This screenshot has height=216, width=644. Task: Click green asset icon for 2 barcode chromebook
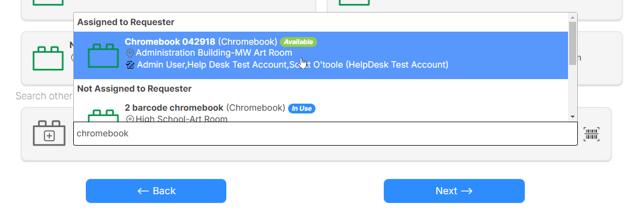[103, 116]
